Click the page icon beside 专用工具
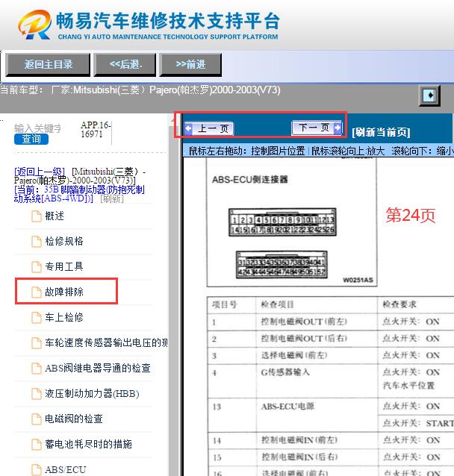The height and width of the screenshot is (476, 454). tap(37, 267)
